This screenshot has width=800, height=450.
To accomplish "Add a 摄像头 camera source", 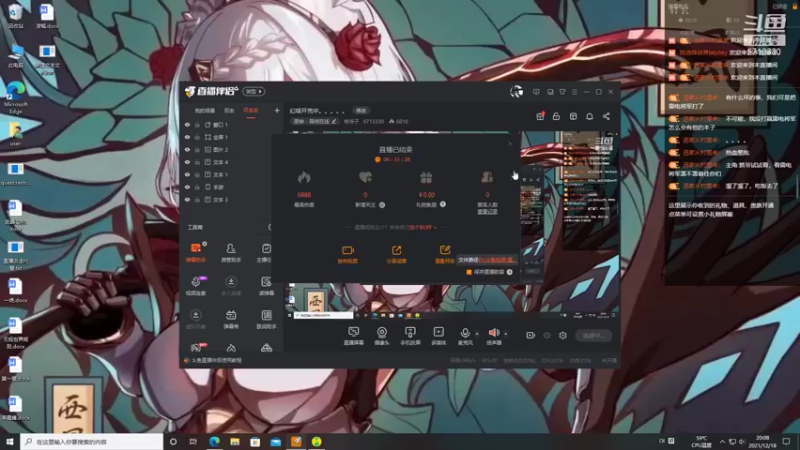I will (x=382, y=336).
